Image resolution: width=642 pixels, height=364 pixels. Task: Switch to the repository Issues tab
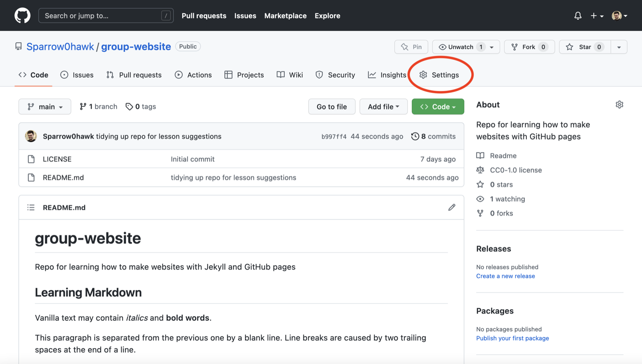[x=77, y=75]
